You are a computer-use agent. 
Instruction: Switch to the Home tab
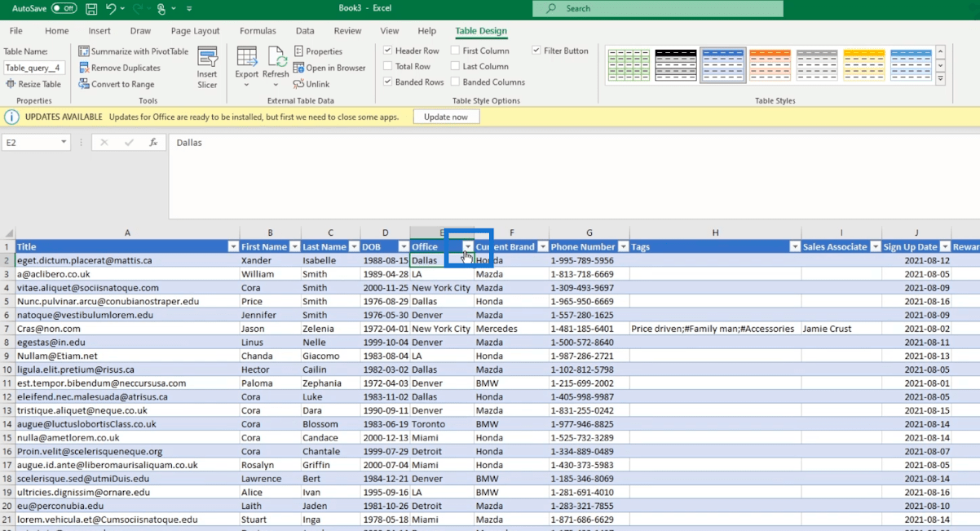(57, 31)
